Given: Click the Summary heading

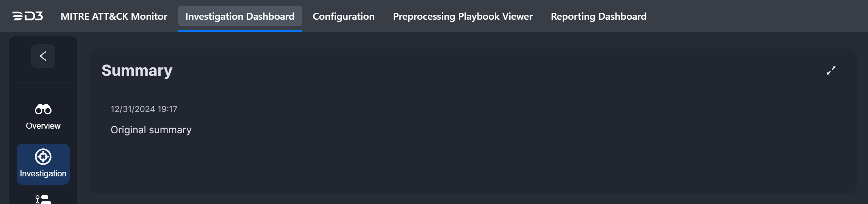Looking at the screenshot, I should pos(137,70).
